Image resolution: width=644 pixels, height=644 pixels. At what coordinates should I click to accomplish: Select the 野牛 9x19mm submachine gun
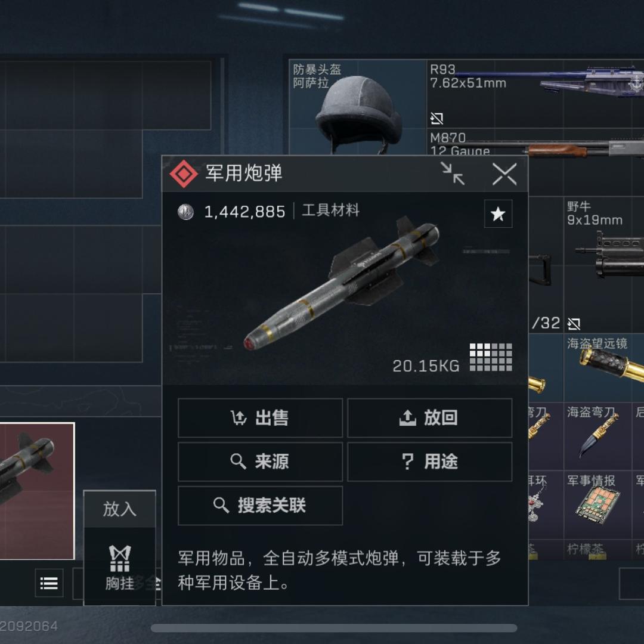pyautogui.click(x=603, y=265)
